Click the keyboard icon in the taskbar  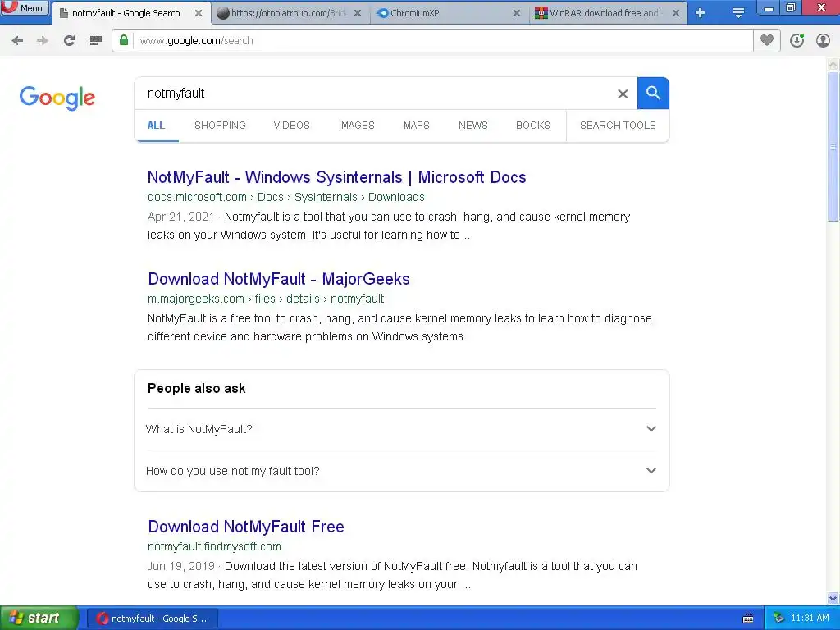pos(748,619)
